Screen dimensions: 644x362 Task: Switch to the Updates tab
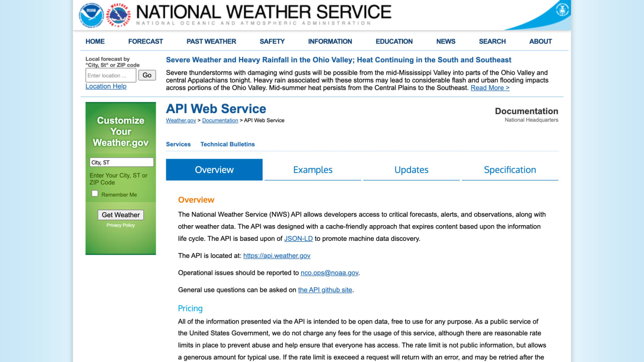412,169
